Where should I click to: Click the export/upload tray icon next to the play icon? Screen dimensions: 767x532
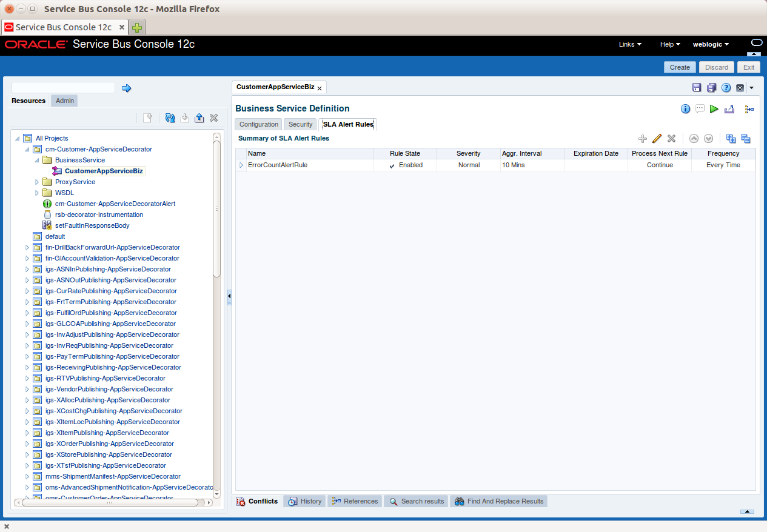(x=729, y=109)
